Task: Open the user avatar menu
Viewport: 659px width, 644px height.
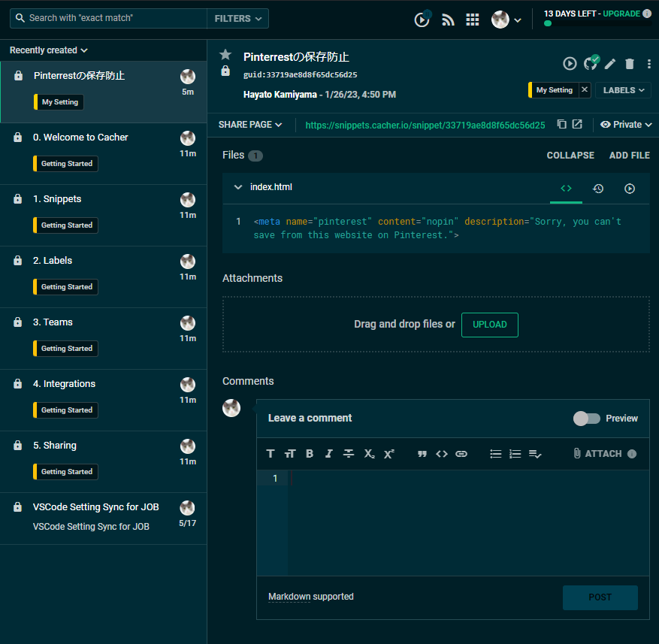Action: (x=506, y=20)
